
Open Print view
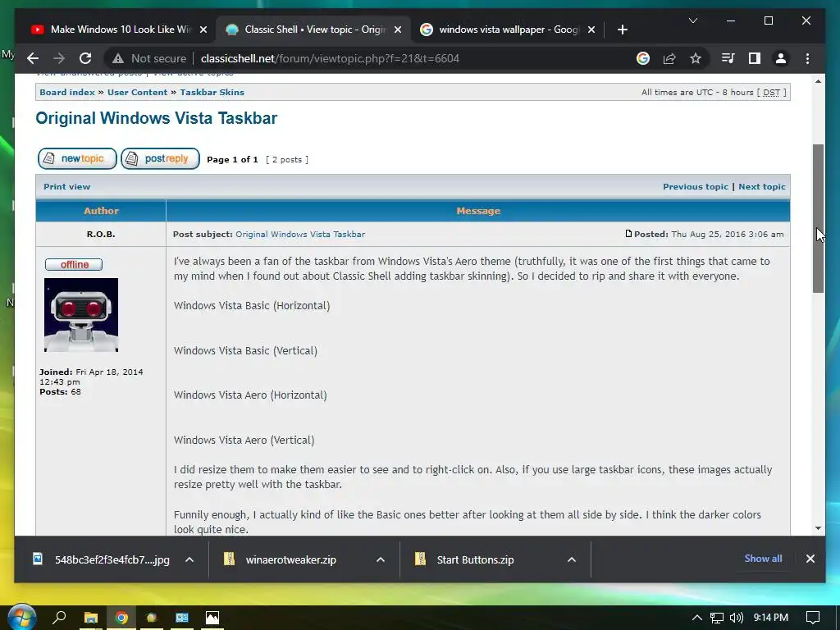[x=67, y=186]
